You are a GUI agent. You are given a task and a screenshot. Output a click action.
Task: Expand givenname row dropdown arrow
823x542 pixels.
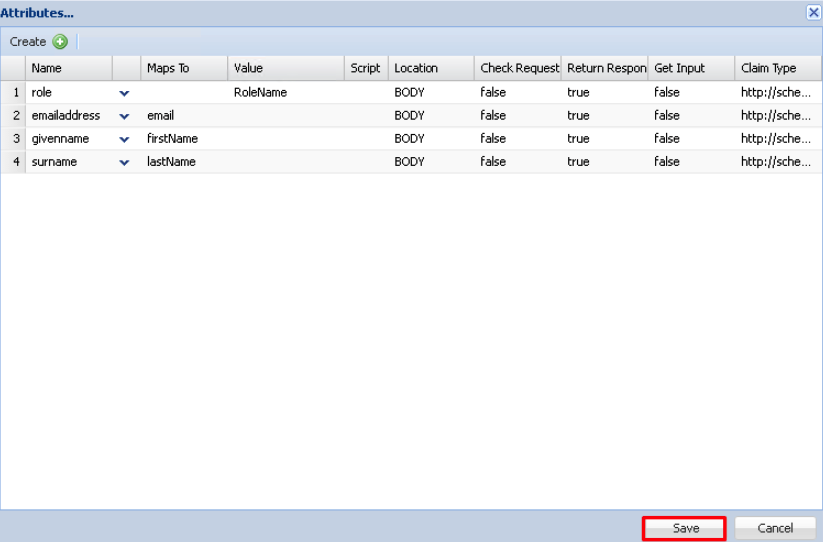(124, 139)
